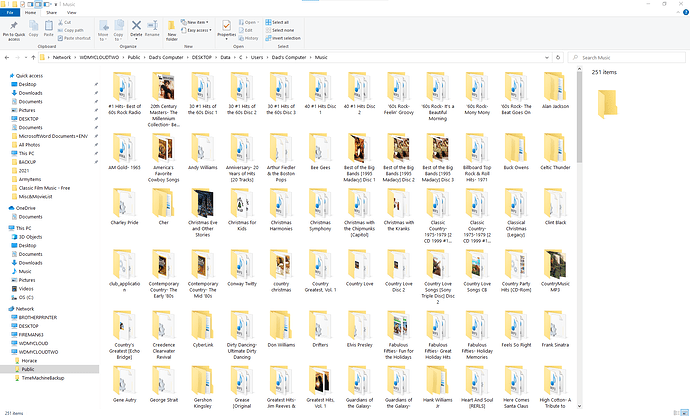Open the Copy to menu
The image size is (690, 416).
click(x=118, y=30)
